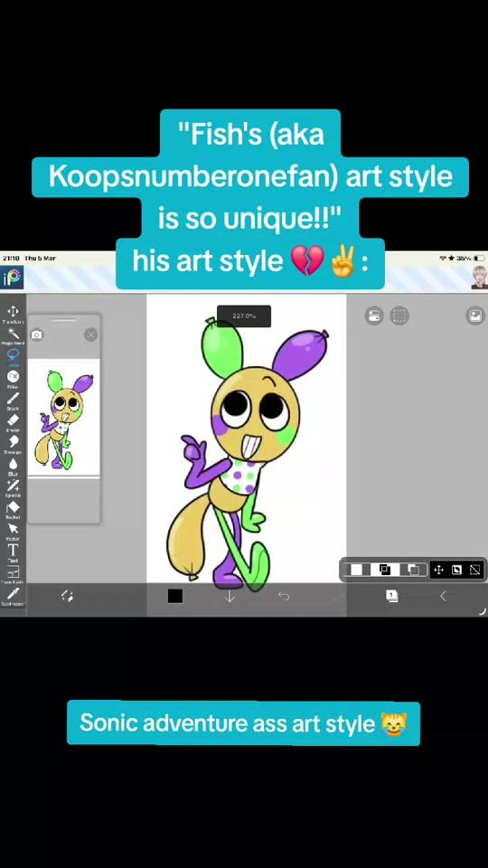Tap the camera icon on reference window
This screenshot has width=488, height=868.
[x=36, y=335]
